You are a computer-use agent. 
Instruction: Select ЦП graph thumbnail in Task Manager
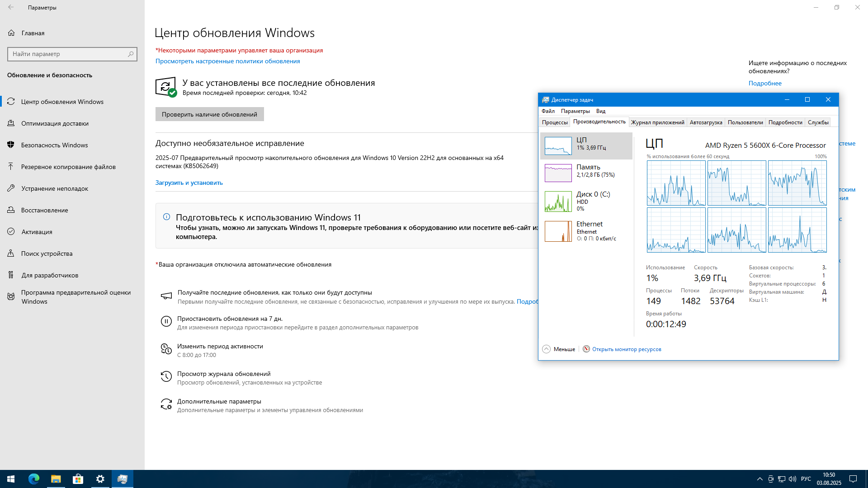(x=558, y=146)
